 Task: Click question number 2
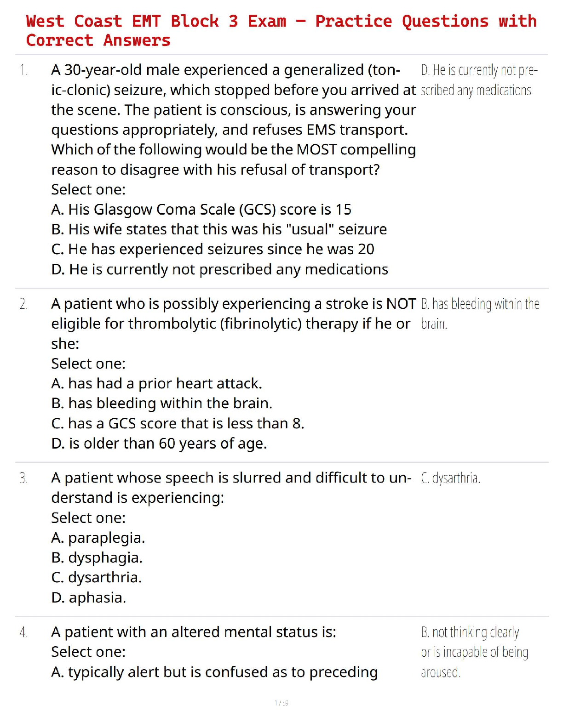tap(24, 304)
